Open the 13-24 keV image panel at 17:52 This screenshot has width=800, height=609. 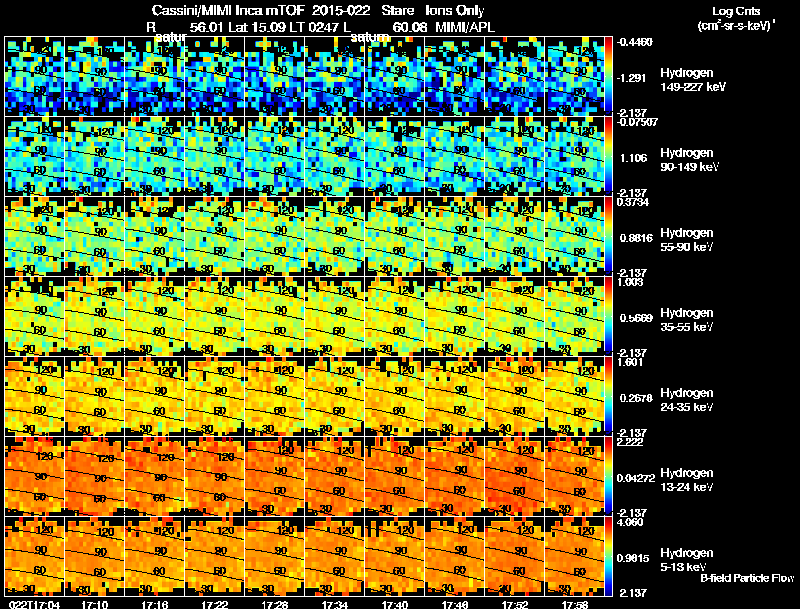[515, 476]
